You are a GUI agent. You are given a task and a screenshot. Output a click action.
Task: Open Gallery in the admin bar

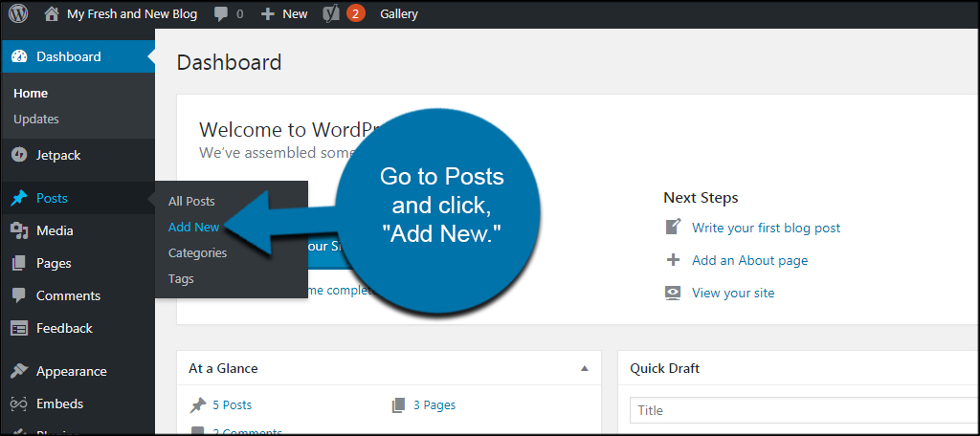[399, 13]
